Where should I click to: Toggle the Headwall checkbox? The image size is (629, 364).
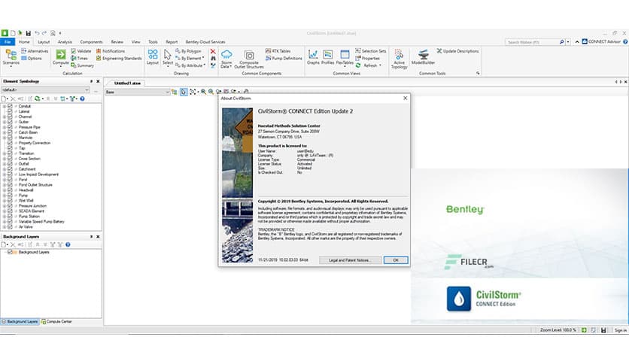[10, 190]
